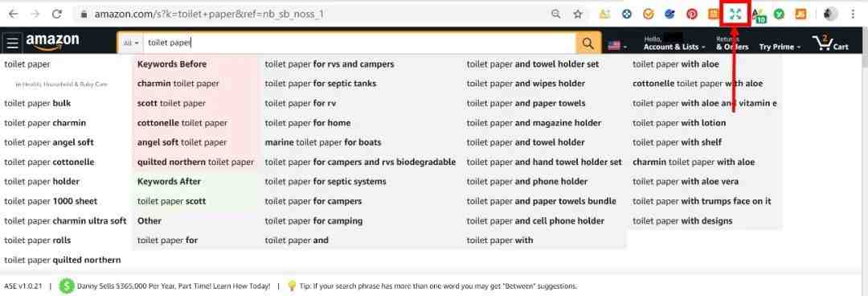868x296 pixels.
Task: Choose toilet paper for septic tanks suggestion
Action: 320,84
